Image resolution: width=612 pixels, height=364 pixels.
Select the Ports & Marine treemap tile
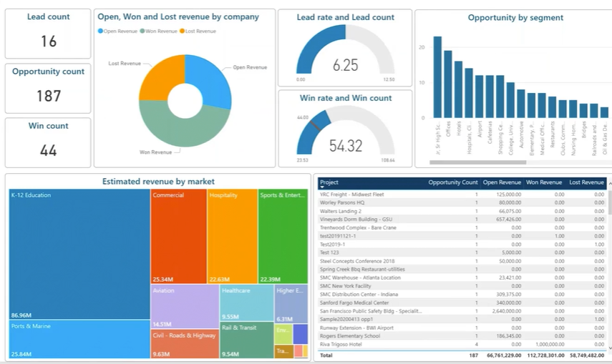pos(79,339)
